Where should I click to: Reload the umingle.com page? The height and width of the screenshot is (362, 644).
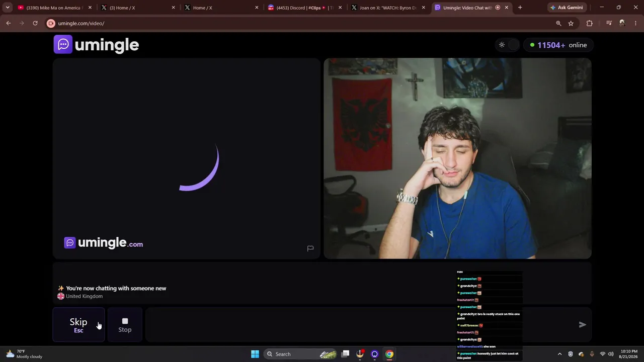pyautogui.click(x=35, y=23)
